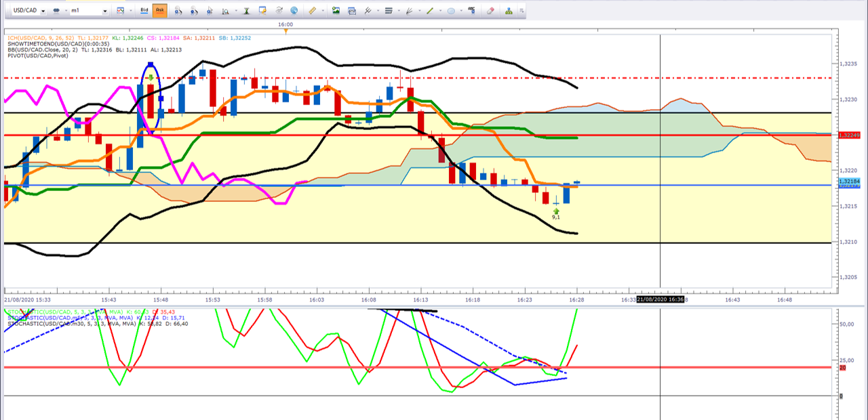Click the 50,00 stochastic scale label
868x420 pixels.
tap(848, 324)
